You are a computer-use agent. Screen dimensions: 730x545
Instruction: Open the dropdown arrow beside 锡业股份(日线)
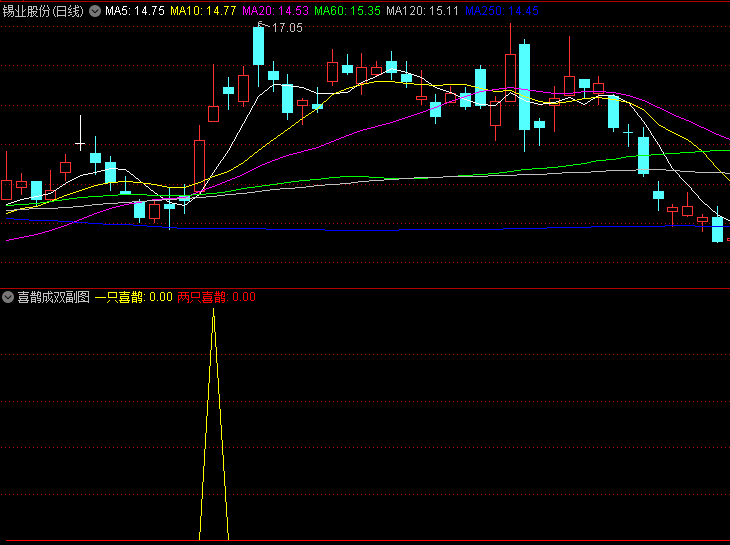95,11
